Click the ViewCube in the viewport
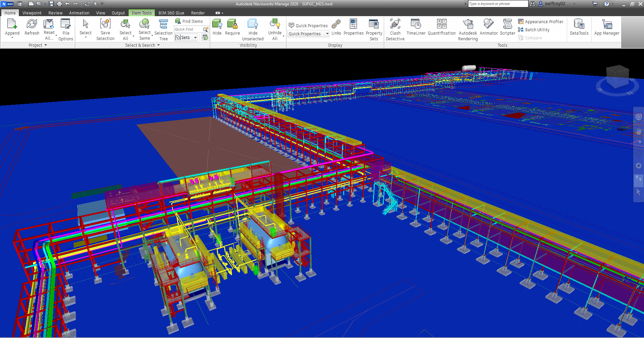The height and width of the screenshot is (338, 644). point(617,77)
